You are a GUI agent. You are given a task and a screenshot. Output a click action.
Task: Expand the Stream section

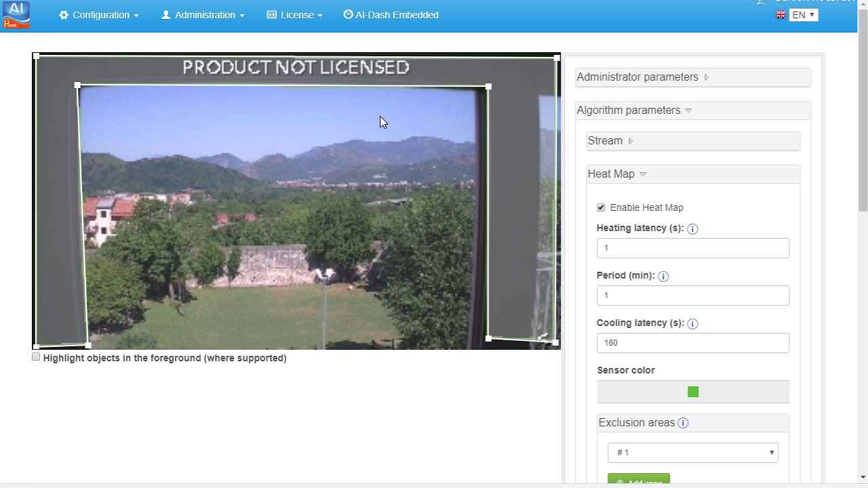693,141
